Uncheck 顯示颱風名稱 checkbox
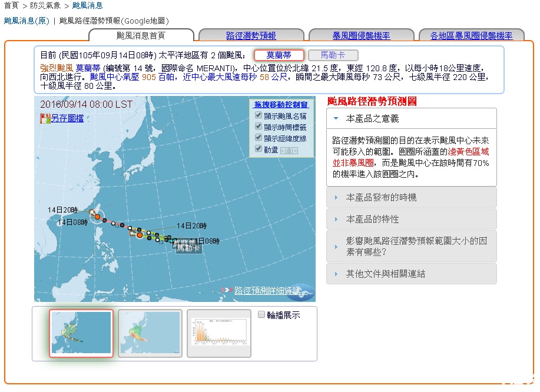This screenshot has height=392, width=540. pos(258,116)
